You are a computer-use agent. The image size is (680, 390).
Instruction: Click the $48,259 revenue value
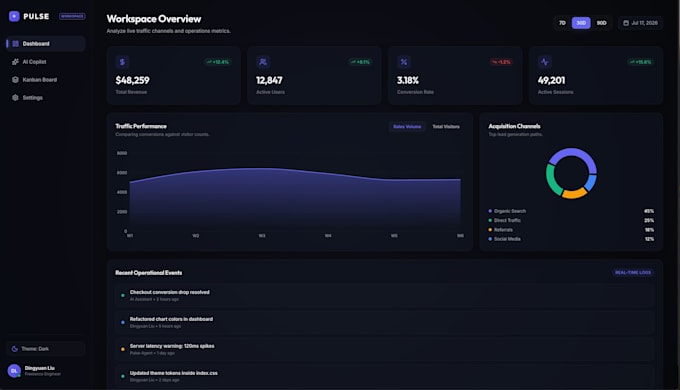(132, 80)
